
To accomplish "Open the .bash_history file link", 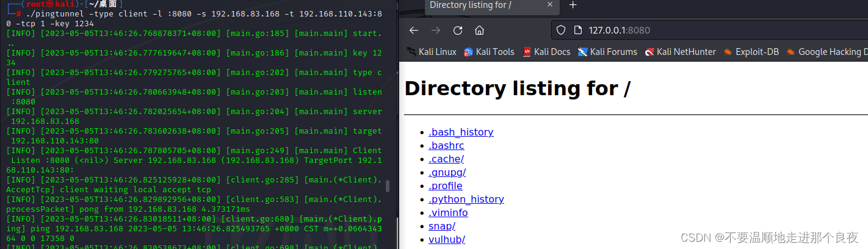I will (461, 132).
